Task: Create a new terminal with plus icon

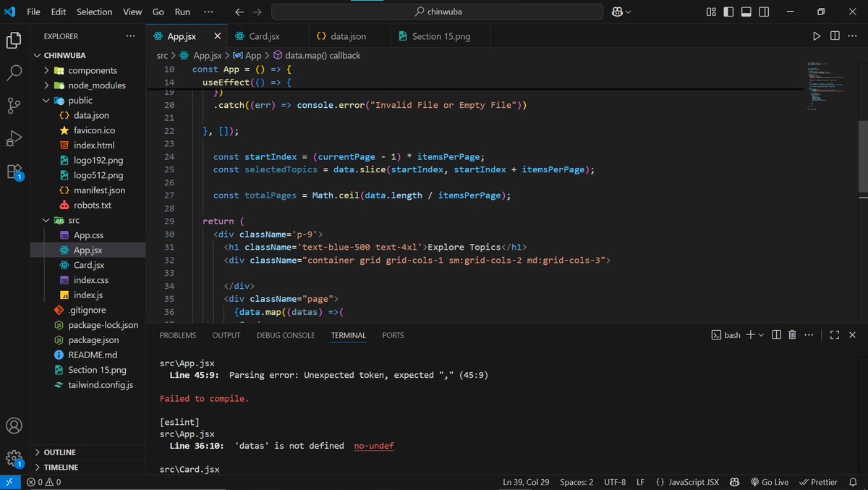Action: point(750,335)
